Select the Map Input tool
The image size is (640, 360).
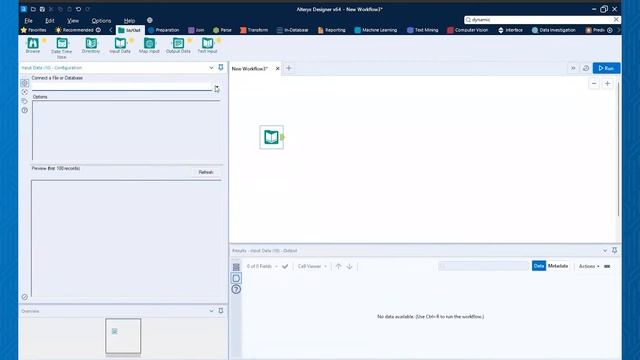[149, 45]
